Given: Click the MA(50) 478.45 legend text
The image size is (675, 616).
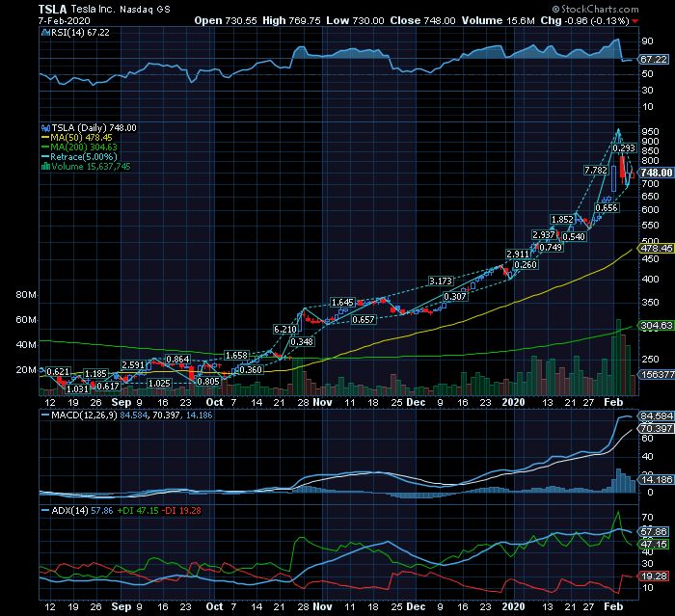Looking at the screenshot, I should pos(81,138).
